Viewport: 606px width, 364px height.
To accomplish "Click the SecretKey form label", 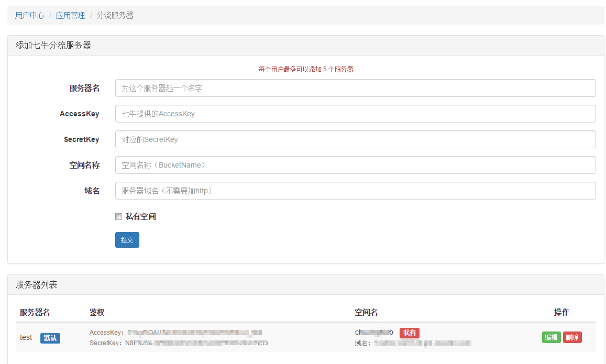I will pos(81,139).
